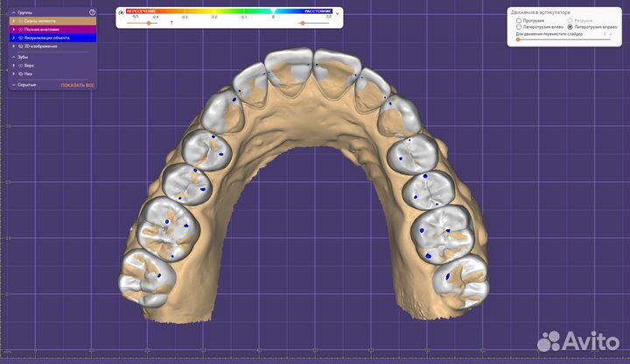The width and height of the screenshot is (630, 364).
Task: Select Латеротрузия вправо radio button
Action: tap(570, 27)
